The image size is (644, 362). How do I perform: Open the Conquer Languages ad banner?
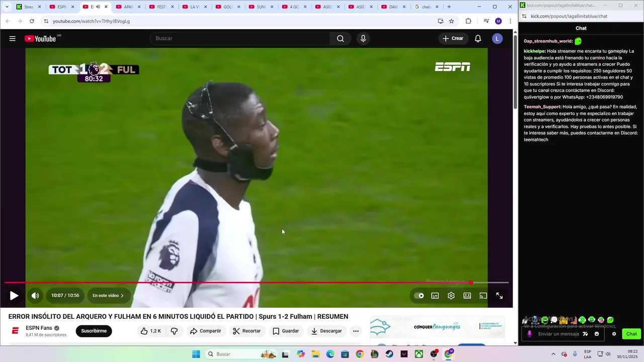coord(437,327)
